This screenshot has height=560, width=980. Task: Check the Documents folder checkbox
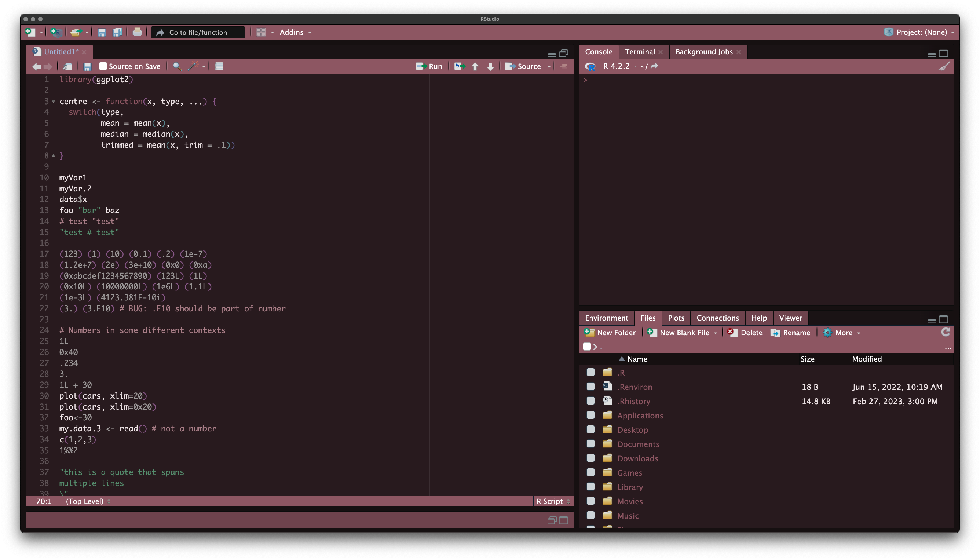(590, 443)
